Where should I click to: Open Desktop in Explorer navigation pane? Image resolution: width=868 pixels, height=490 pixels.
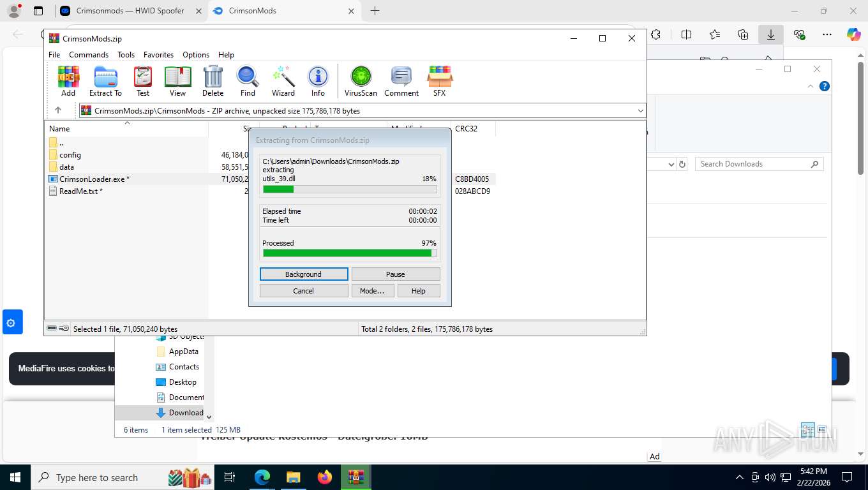[x=183, y=382]
